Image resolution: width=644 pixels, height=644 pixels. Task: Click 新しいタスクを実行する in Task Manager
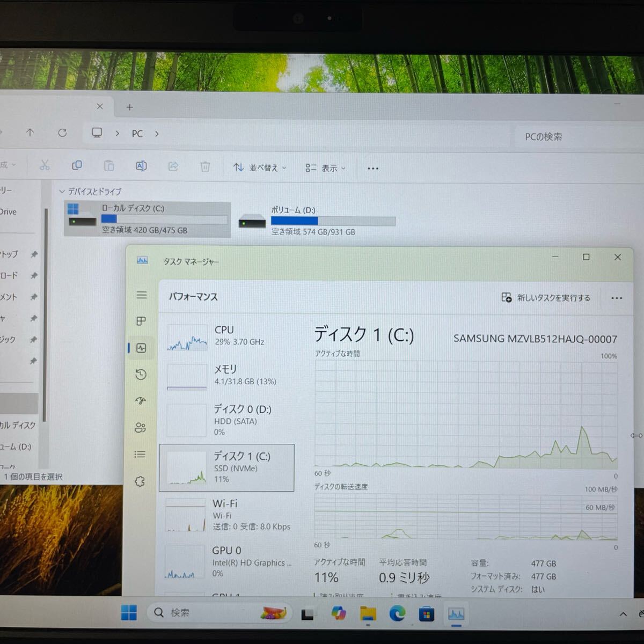pos(545,298)
